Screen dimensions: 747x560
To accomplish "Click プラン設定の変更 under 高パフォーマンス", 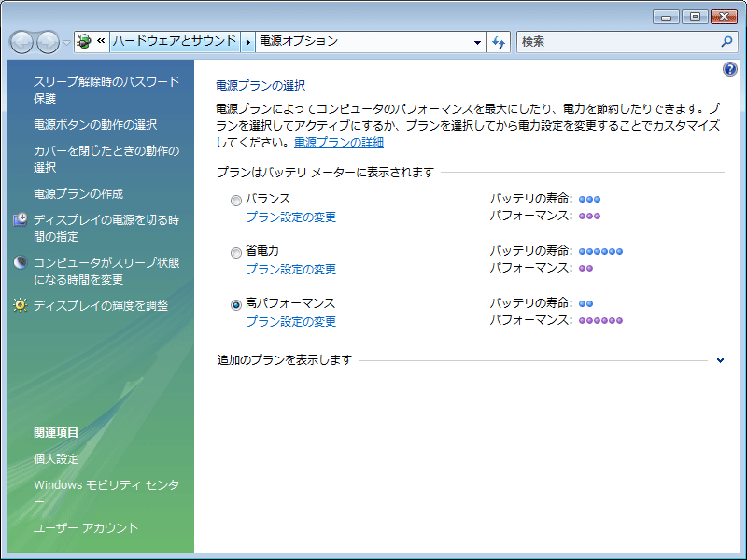I will click(x=291, y=322).
